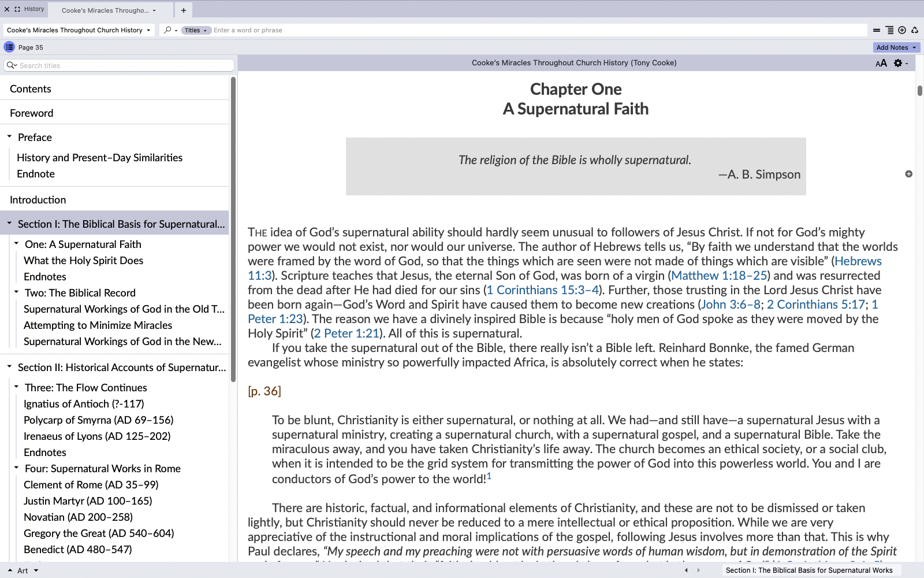The image size is (924, 578).
Task: Select Clement of Rome (AD 35-99)
Action: point(91,485)
